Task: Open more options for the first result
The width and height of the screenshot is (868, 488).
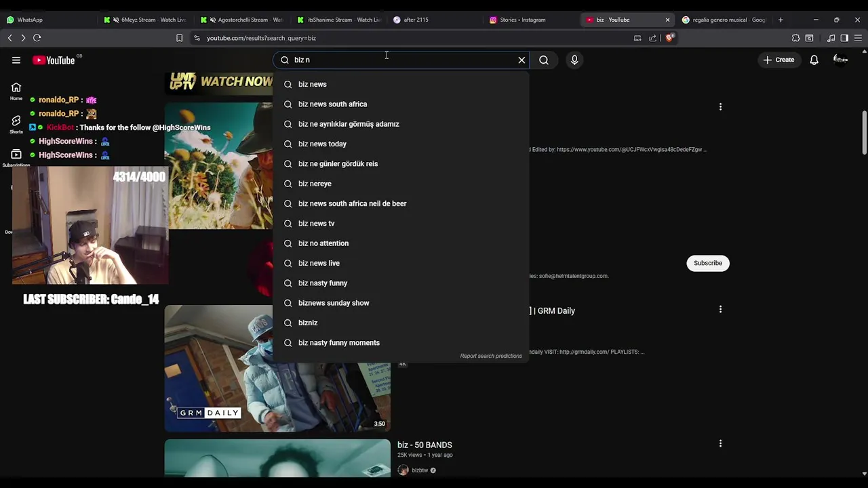Action: pos(720,106)
